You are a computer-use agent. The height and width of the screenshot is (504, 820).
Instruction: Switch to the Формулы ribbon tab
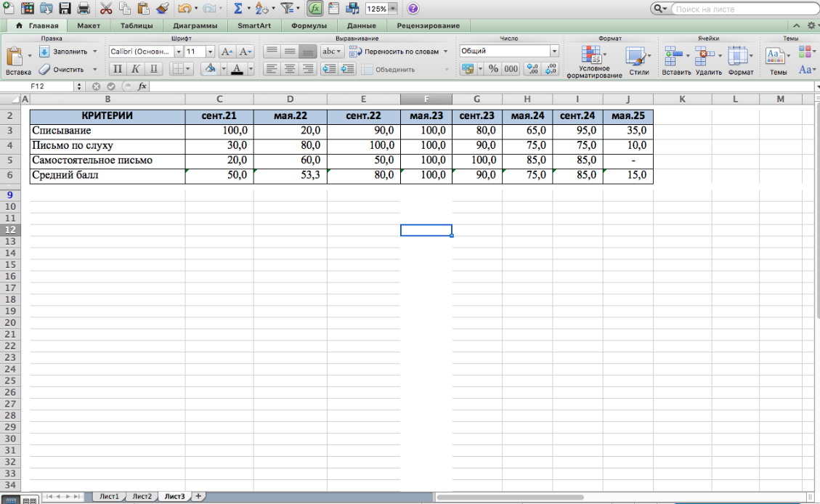[309, 26]
